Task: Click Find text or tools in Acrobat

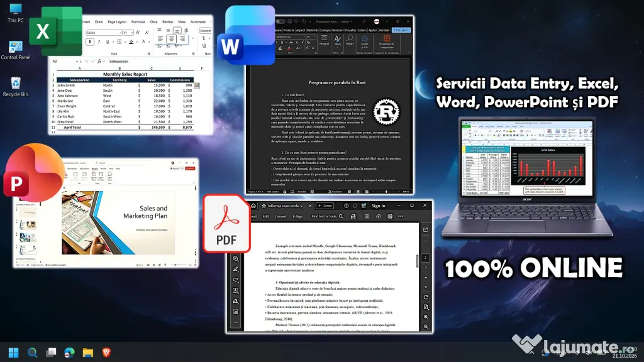Action: click(x=327, y=216)
